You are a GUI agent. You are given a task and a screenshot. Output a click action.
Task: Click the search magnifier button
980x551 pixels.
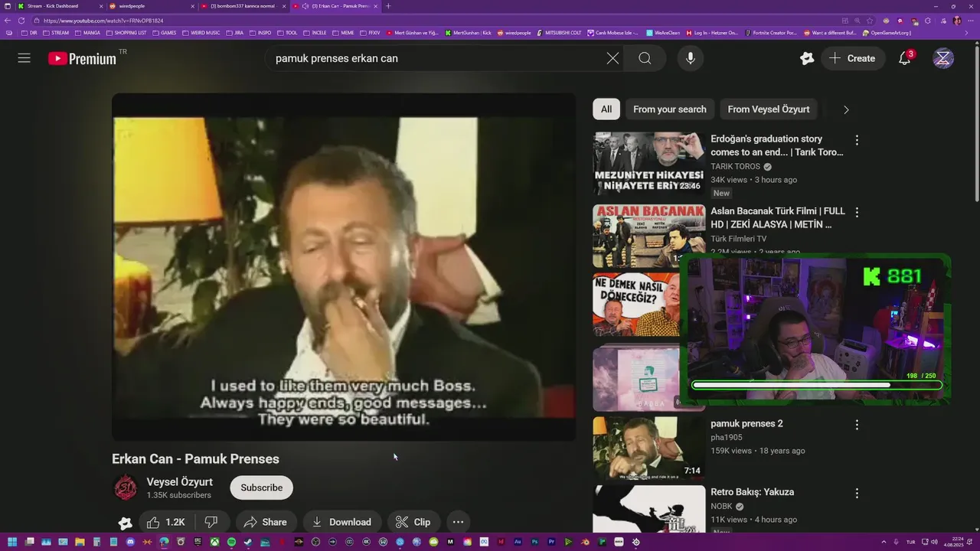[x=645, y=58]
